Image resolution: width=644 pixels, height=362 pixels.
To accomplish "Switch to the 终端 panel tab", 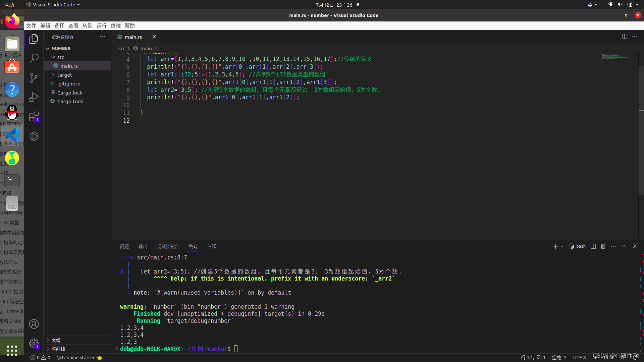I will point(193,246).
